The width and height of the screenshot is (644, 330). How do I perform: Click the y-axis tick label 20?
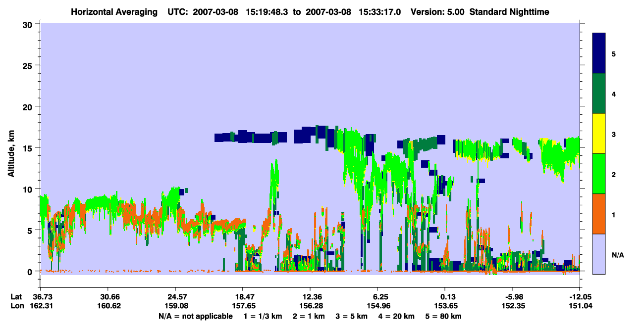(x=29, y=107)
